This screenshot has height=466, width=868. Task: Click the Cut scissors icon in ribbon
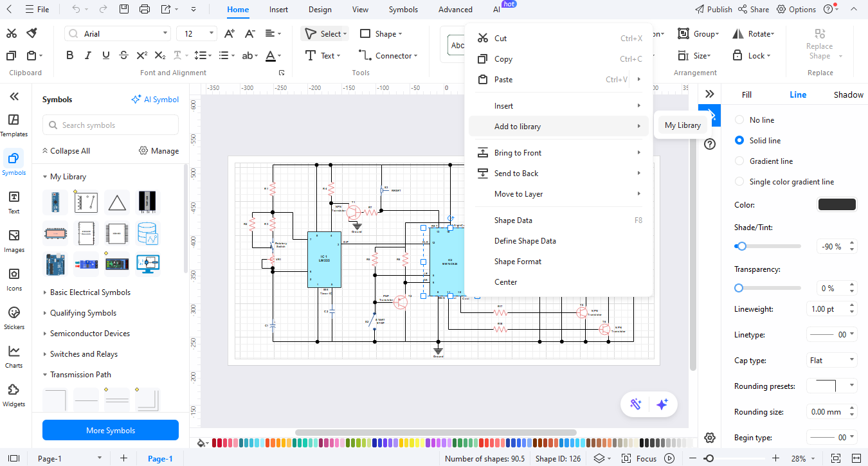(12, 33)
